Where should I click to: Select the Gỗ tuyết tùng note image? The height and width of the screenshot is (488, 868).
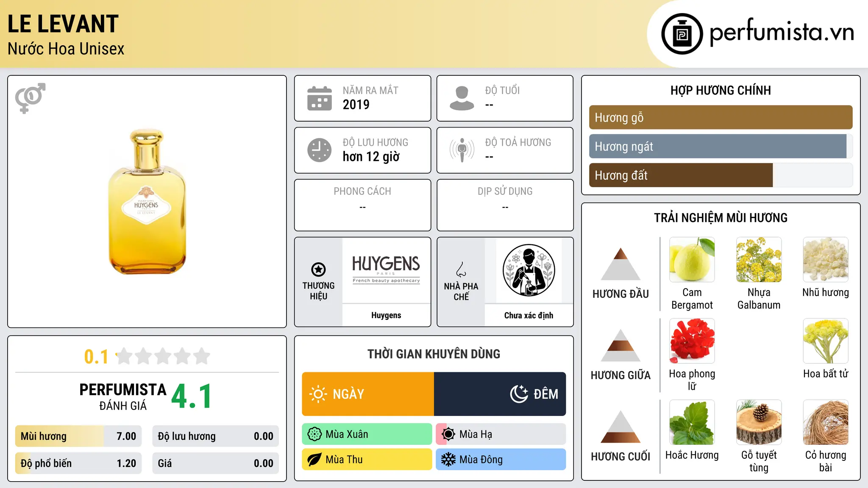click(759, 422)
